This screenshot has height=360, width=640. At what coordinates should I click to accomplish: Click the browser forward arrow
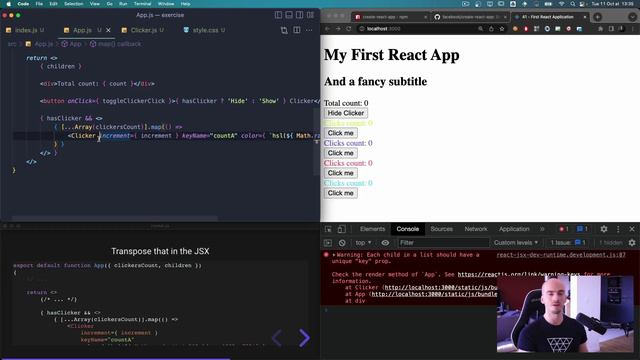338,29
